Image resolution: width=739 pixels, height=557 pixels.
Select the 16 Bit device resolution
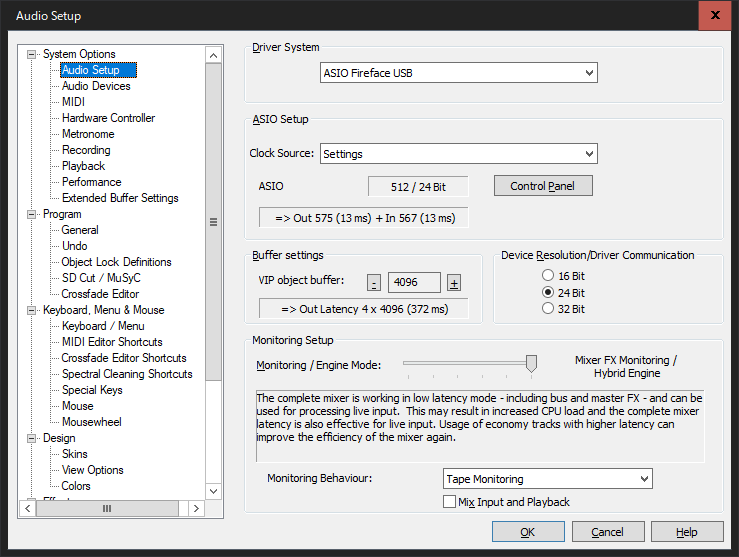547,275
